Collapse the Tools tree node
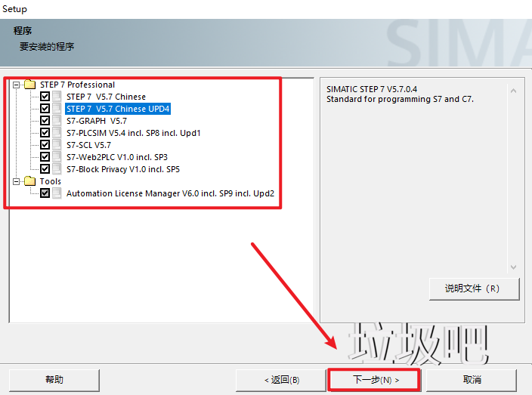The width and height of the screenshot is (532, 395). [x=17, y=181]
